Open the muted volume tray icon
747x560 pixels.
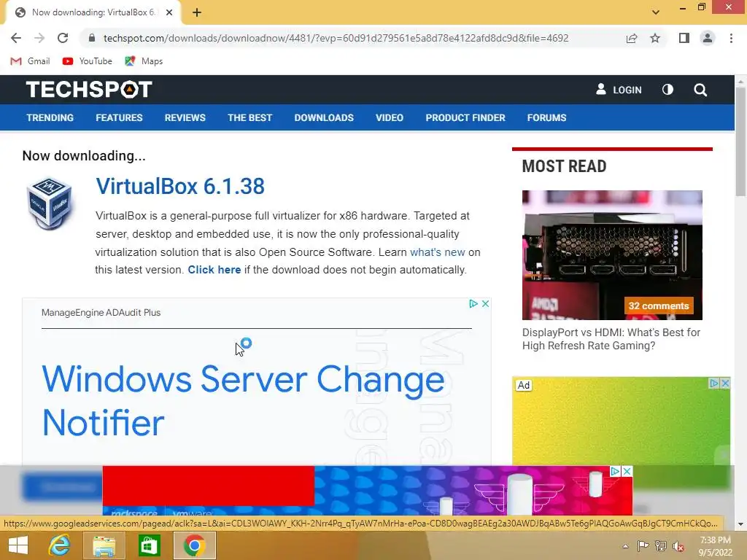(x=678, y=546)
